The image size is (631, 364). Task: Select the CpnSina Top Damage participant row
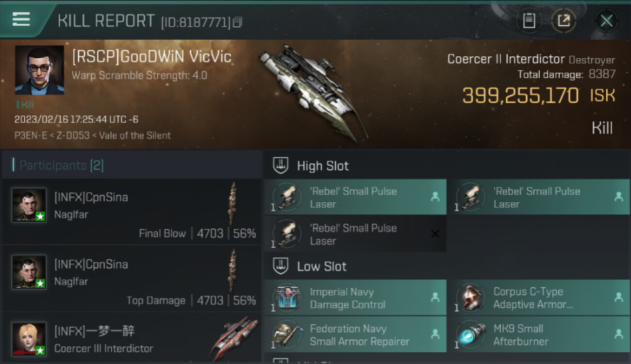pyautogui.click(x=132, y=279)
